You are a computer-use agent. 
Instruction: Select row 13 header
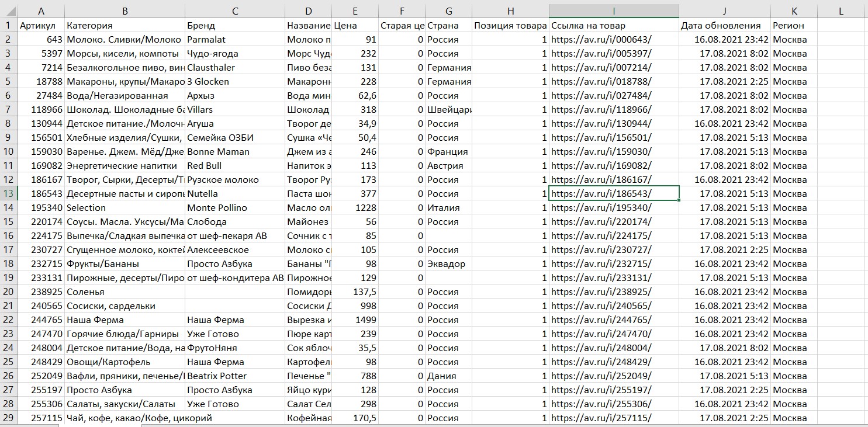pos(8,194)
